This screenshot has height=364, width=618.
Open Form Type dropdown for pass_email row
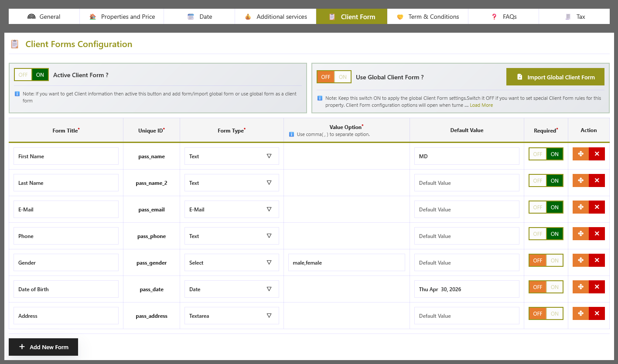[232, 209]
